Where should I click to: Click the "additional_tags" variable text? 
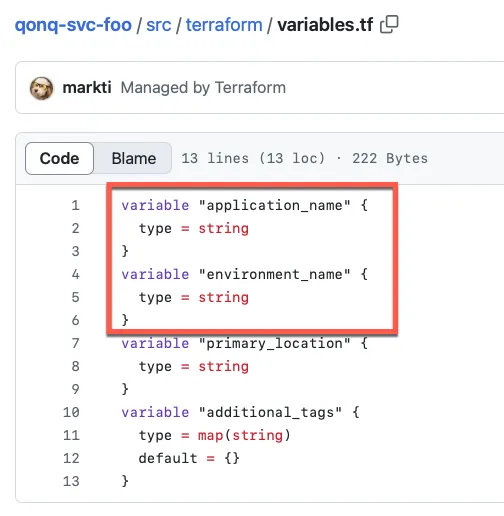[x=270, y=412]
